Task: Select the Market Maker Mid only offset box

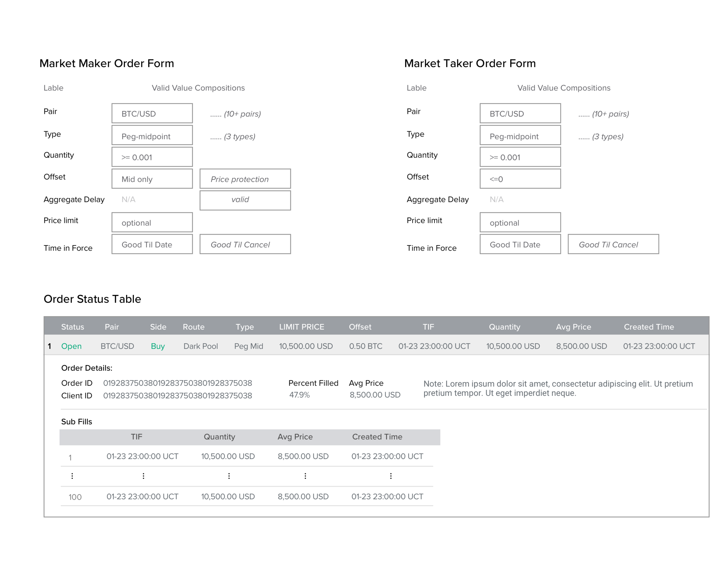Action: click(x=152, y=179)
